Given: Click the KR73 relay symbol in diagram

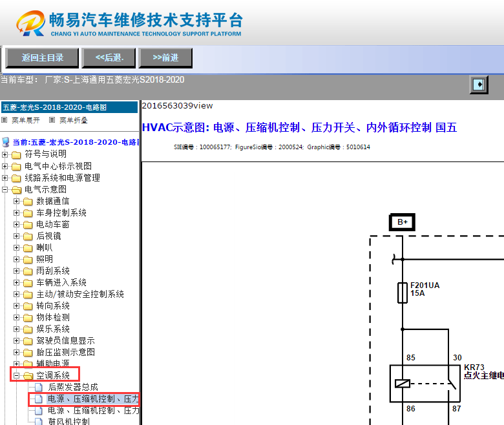Looking at the screenshot, I should coord(425,383).
